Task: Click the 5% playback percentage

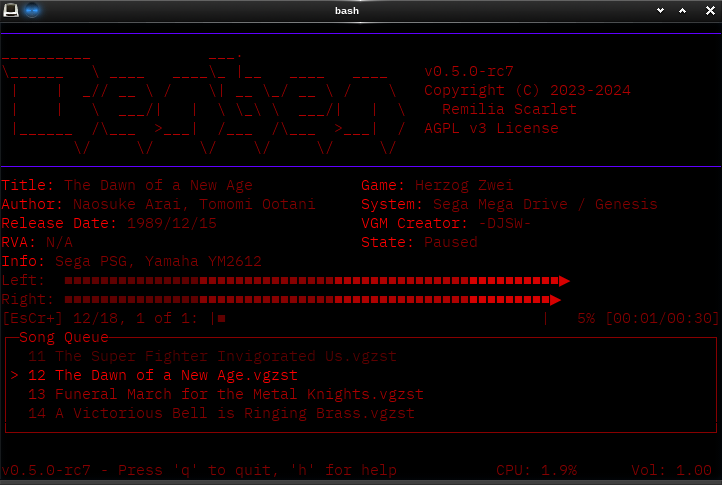Action: [586, 318]
